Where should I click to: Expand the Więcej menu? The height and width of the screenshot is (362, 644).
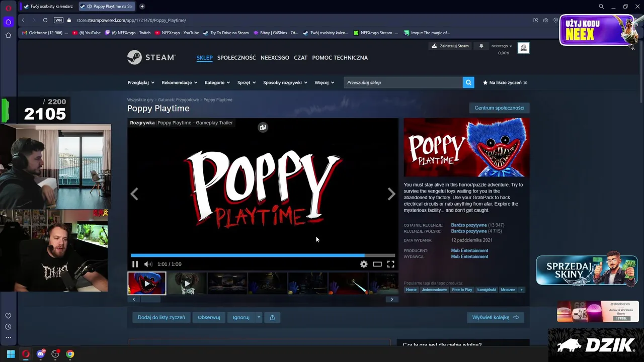[325, 82]
